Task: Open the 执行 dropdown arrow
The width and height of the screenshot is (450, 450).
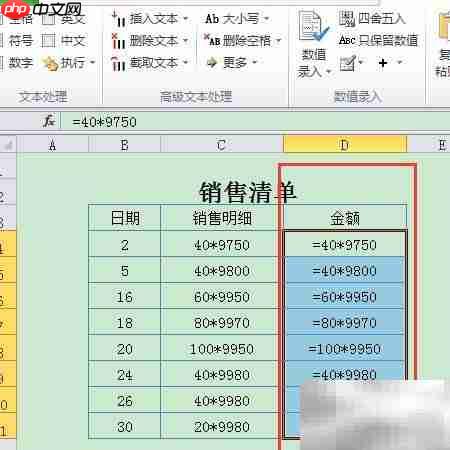Action: point(92,62)
